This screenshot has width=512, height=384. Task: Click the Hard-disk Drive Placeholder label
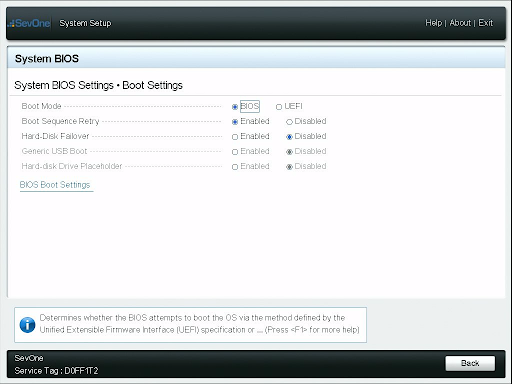pyautogui.click(x=72, y=166)
